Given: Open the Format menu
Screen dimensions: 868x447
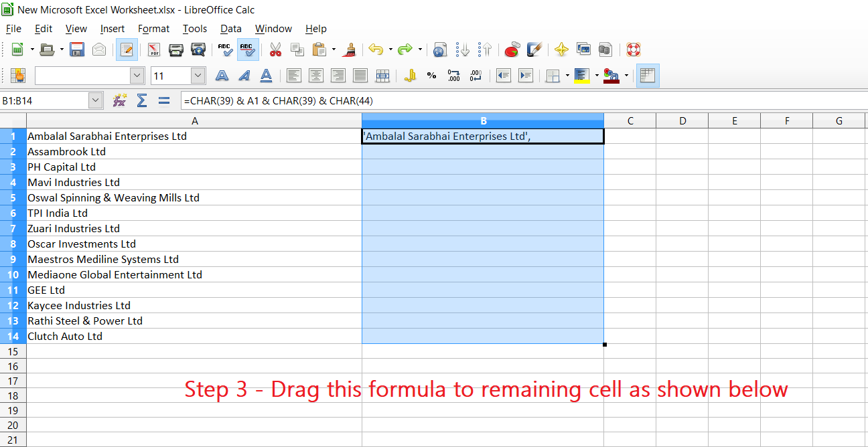Looking at the screenshot, I should click(x=153, y=29).
